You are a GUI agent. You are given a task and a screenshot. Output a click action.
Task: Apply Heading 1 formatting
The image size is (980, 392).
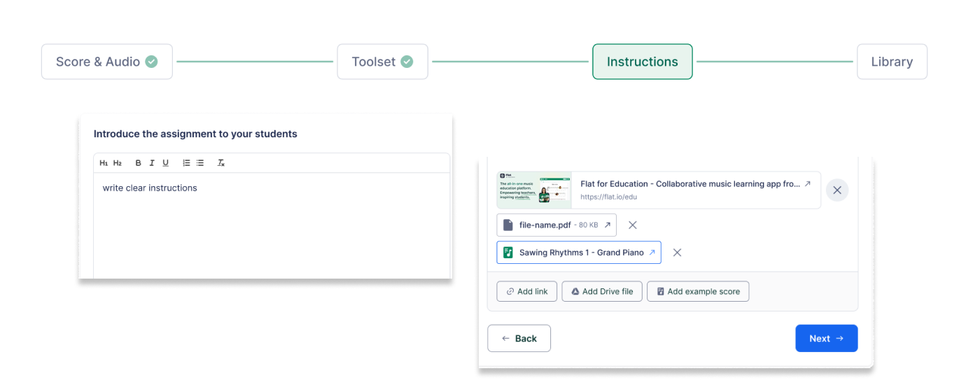(x=104, y=163)
